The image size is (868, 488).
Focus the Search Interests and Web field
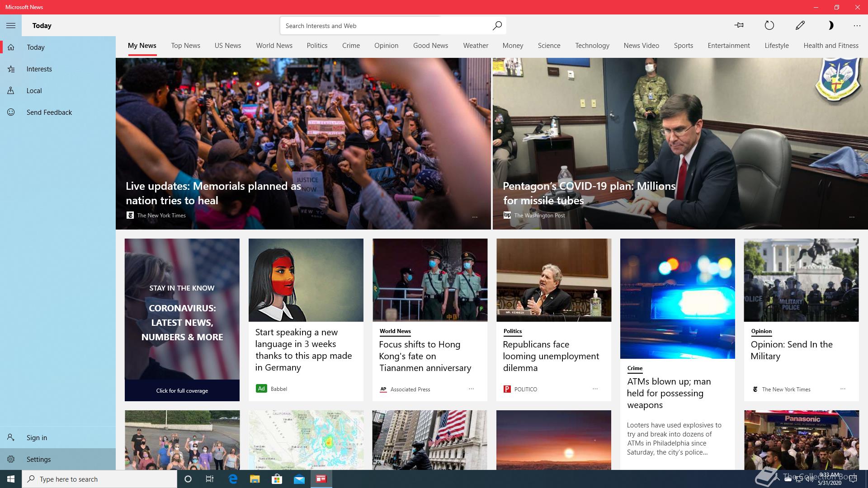(x=393, y=26)
